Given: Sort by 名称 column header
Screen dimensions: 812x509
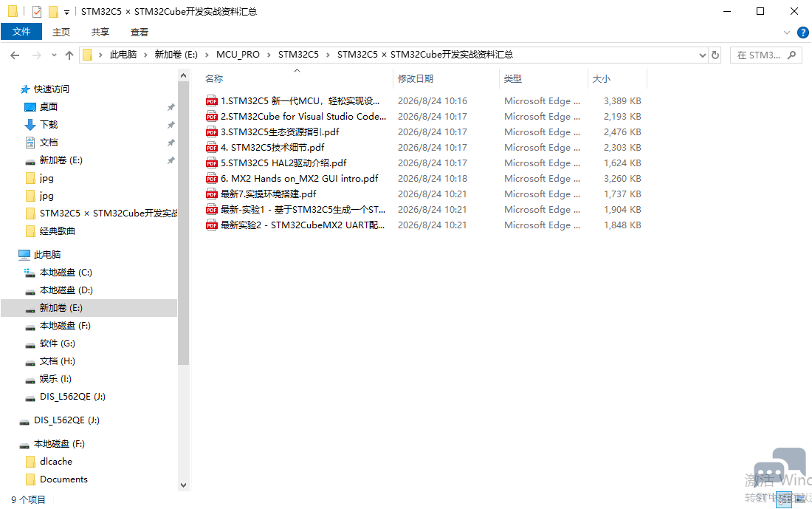Looking at the screenshot, I should point(214,79).
